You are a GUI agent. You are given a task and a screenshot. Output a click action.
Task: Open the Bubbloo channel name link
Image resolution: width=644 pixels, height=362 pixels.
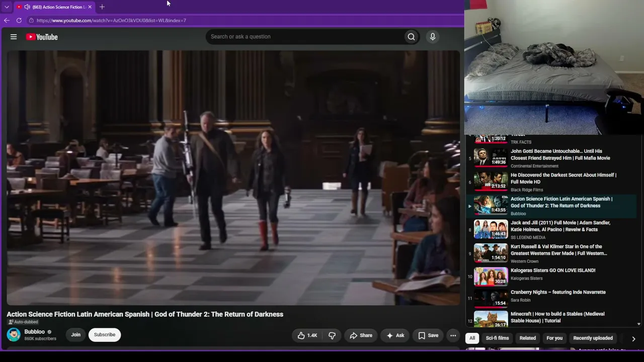pyautogui.click(x=35, y=332)
